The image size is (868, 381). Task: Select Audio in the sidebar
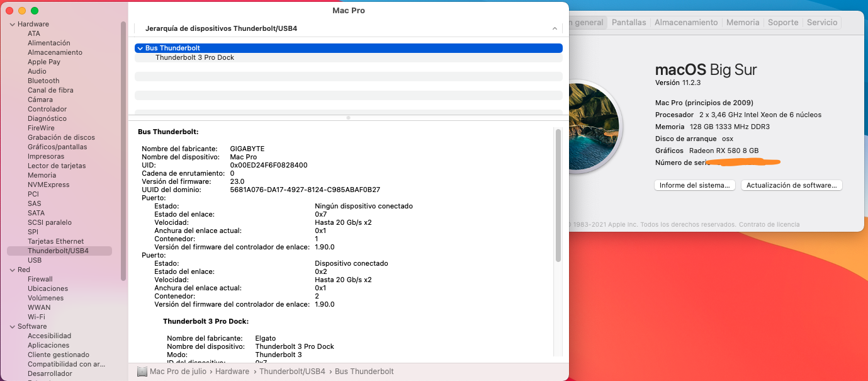click(x=37, y=71)
